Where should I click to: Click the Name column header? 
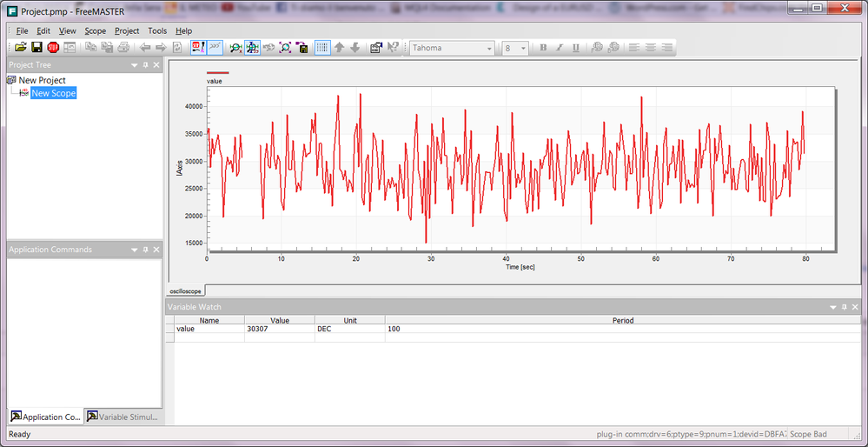pyautogui.click(x=209, y=320)
